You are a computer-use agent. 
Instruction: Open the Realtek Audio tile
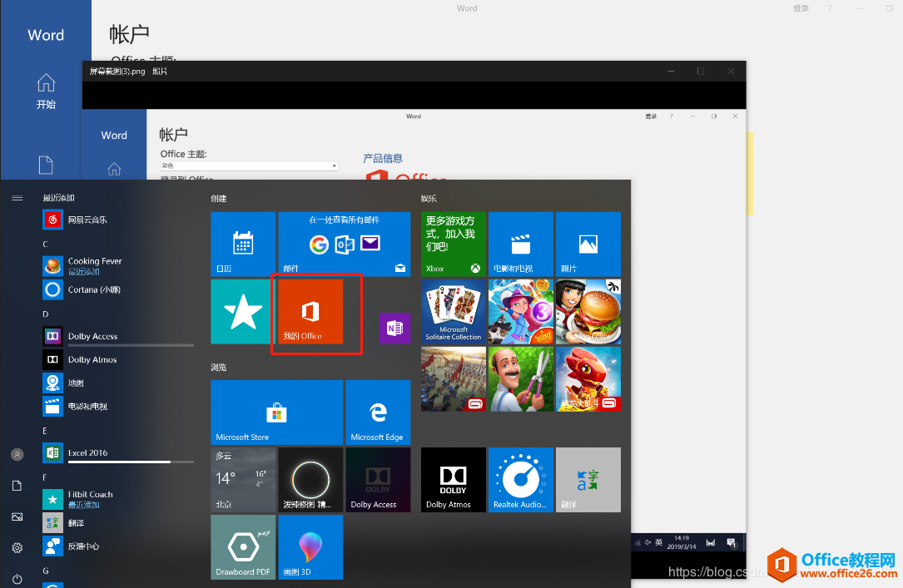[521, 480]
